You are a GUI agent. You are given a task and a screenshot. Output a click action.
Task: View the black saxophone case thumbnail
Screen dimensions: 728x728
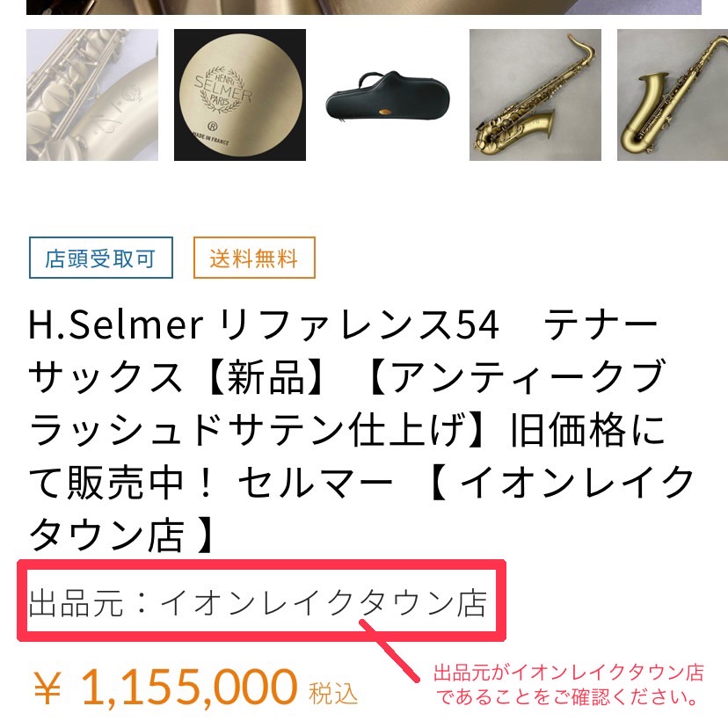point(388,95)
